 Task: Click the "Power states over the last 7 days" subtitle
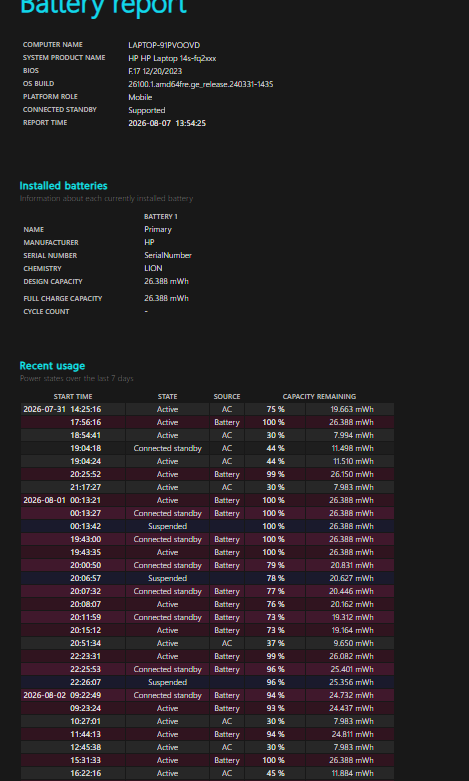(x=77, y=379)
